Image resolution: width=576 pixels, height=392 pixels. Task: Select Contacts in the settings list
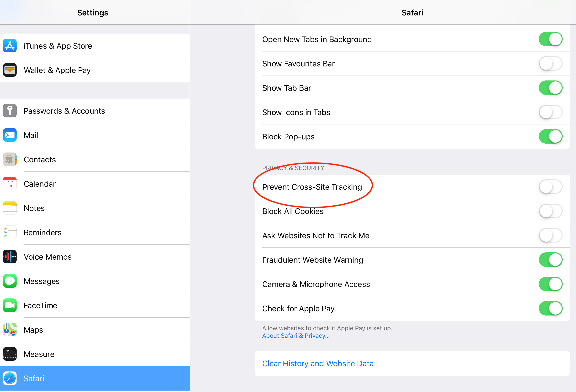pyautogui.click(x=95, y=160)
